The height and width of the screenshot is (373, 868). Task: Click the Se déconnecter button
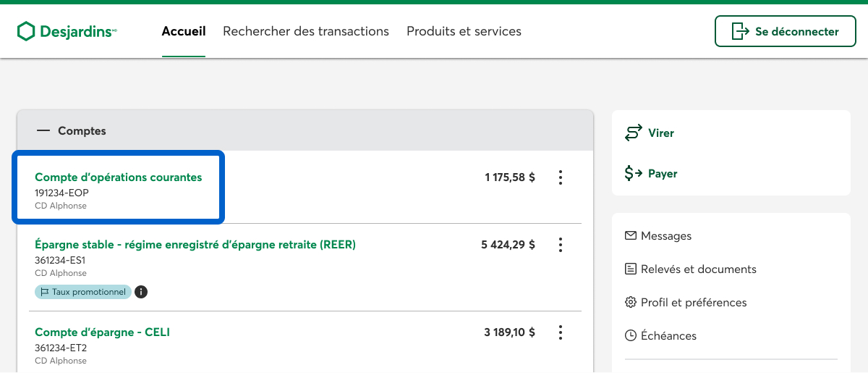(x=785, y=31)
